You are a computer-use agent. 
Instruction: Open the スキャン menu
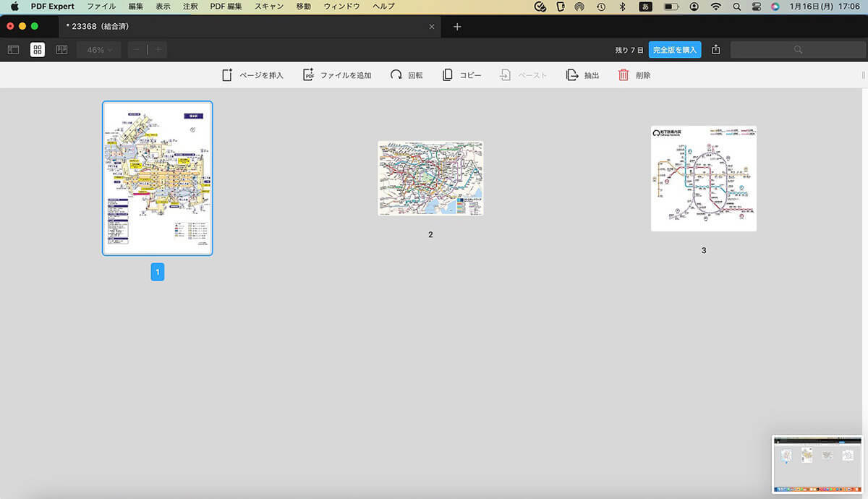point(269,7)
